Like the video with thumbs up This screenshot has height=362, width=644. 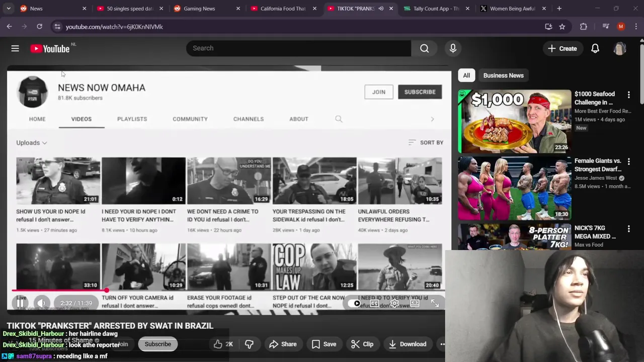223,344
